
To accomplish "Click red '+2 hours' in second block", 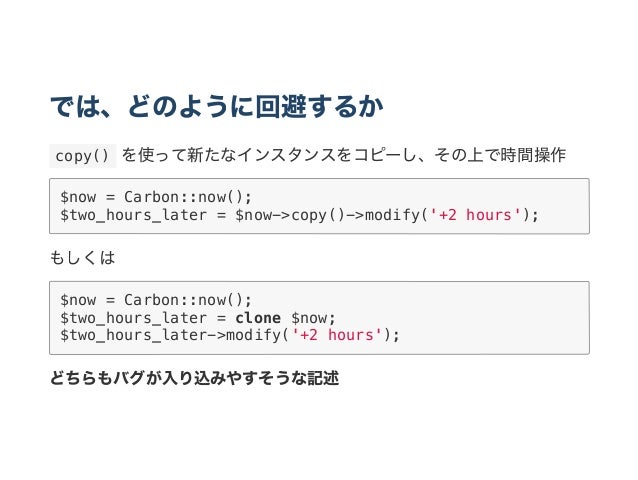I will [337, 335].
